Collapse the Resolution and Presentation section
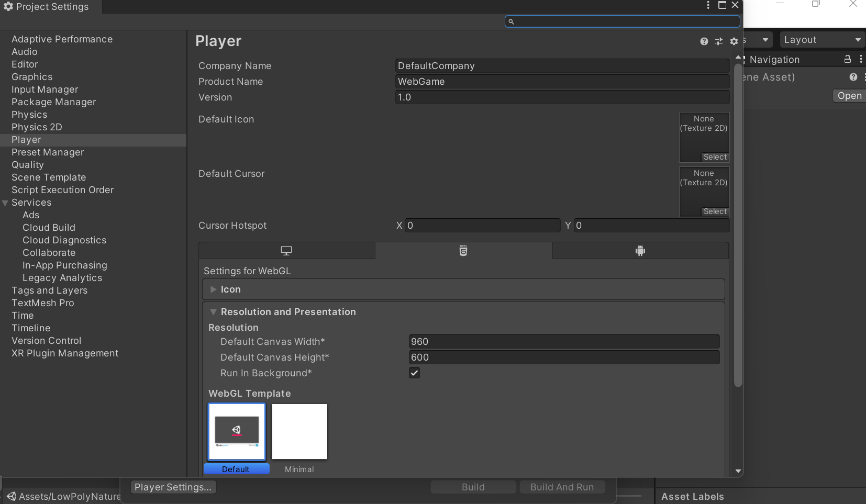The height and width of the screenshot is (504, 866). 213,312
